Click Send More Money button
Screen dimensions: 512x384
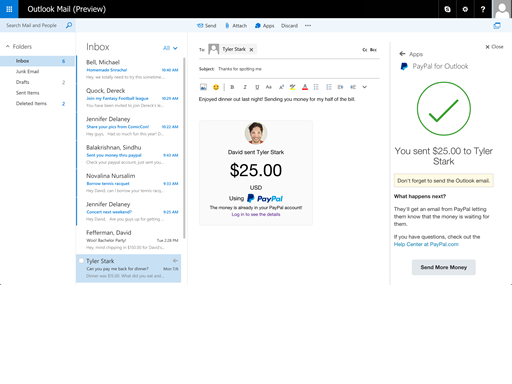pyautogui.click(x=443, y=267)
